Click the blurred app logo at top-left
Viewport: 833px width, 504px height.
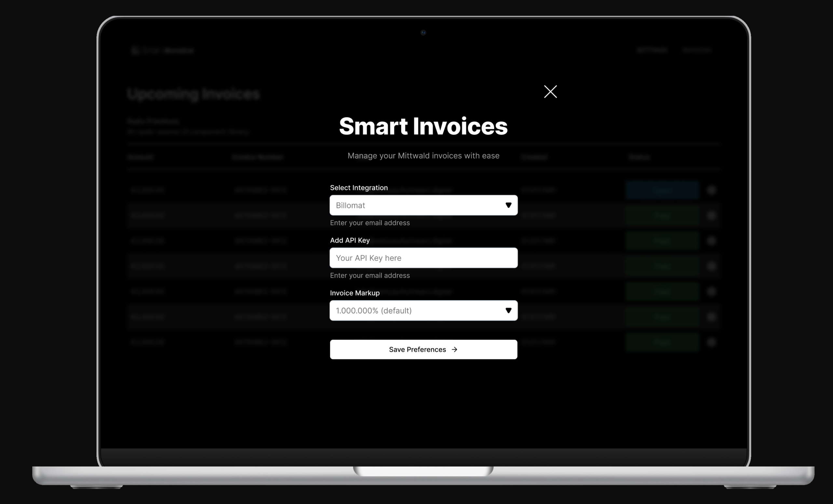(x=135, y=51)
